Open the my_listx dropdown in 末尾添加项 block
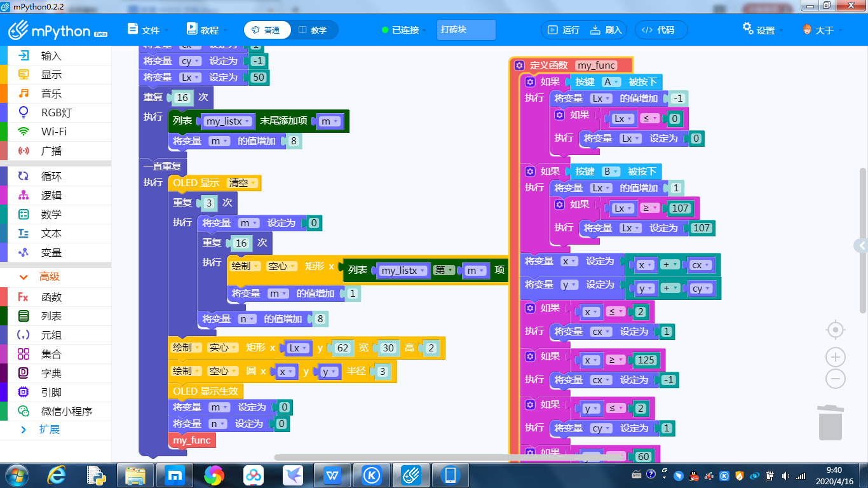 click(x=228, y=121)
